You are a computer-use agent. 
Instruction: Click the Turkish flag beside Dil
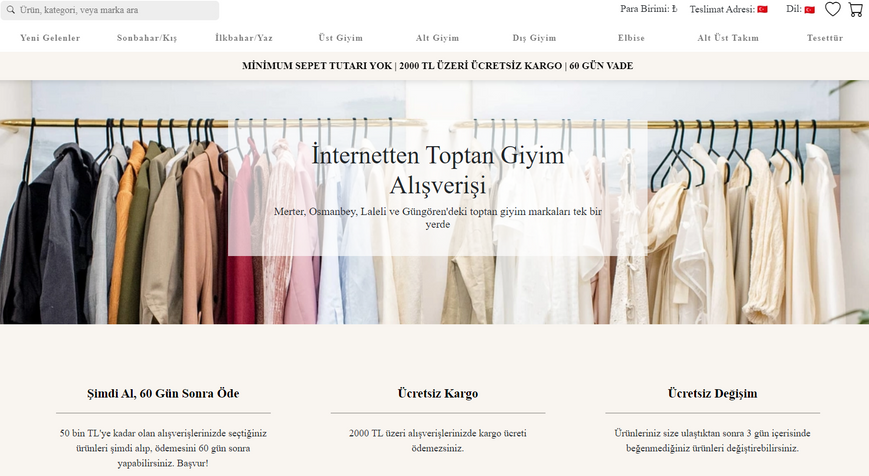pos(809,10)
